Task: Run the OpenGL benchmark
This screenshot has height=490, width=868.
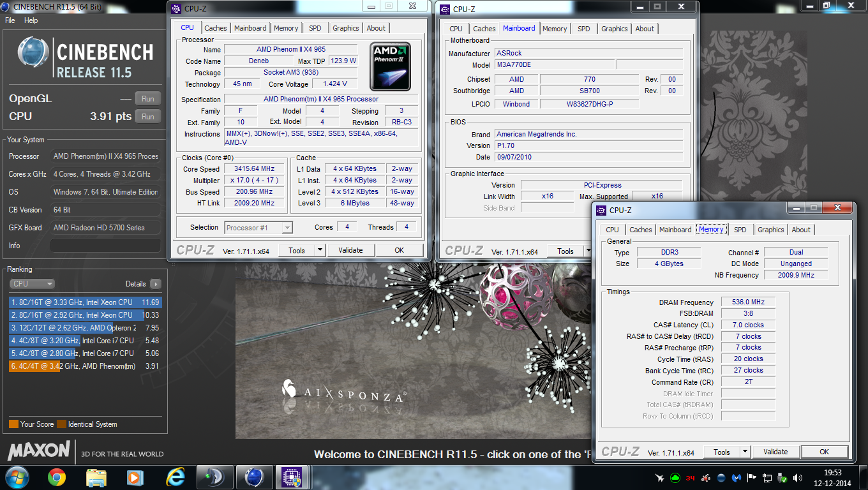Action: click(x=147, y=99)
